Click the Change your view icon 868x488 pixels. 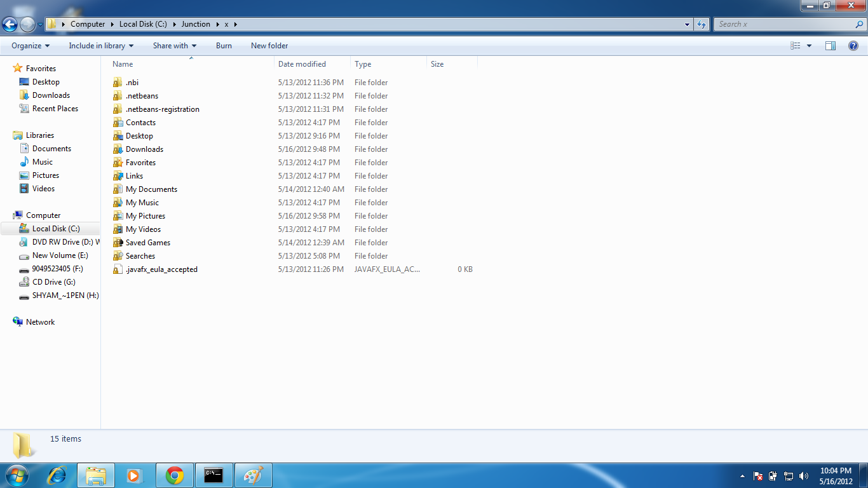pyautogui.click(x=796, y=46)
